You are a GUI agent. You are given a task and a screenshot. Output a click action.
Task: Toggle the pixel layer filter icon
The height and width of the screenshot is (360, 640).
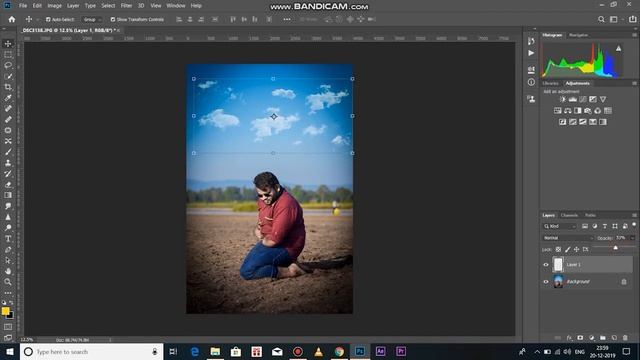pos(585,226)
